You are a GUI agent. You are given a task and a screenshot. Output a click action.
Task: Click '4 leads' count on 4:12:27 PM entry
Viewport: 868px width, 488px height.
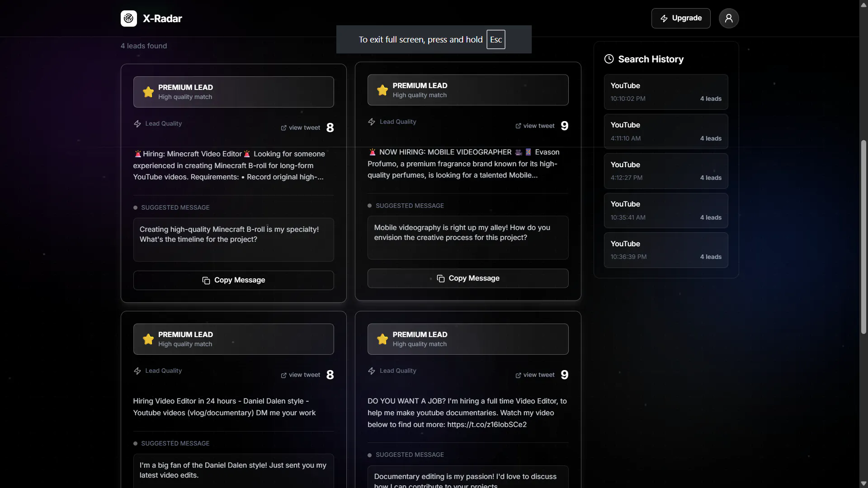711,178
